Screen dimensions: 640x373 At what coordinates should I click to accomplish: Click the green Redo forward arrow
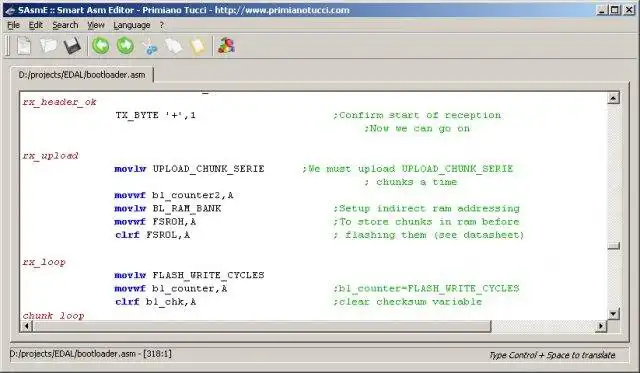tap(125, 45)
